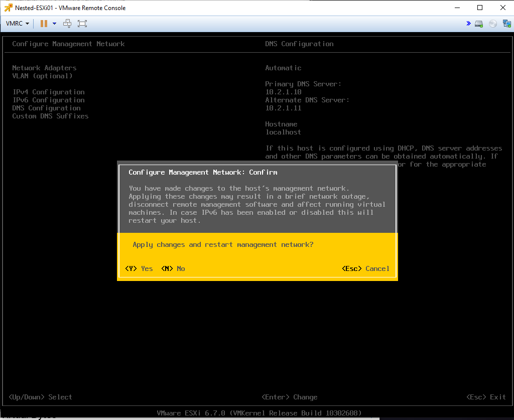
Task: Click Configure Management Network heading
Action: click(x=68, y=44)
